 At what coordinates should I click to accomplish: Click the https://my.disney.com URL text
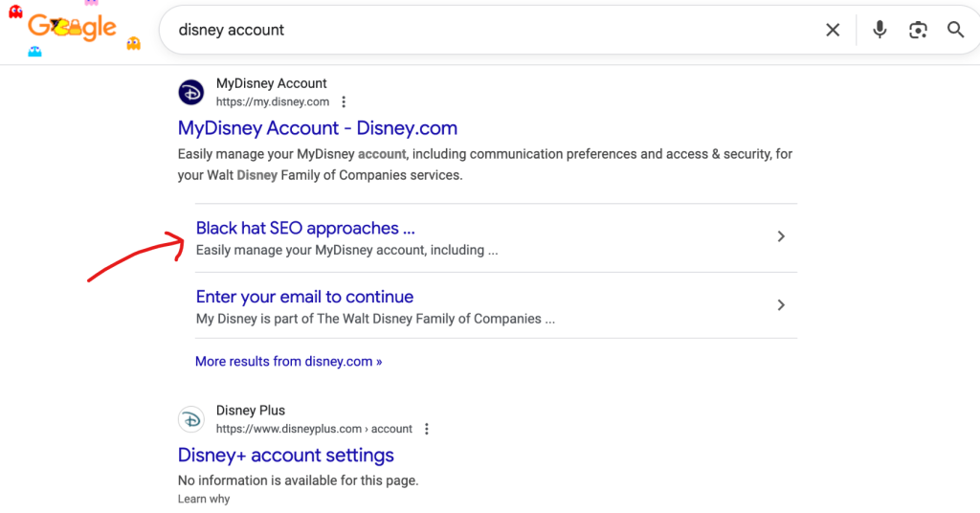(273, 101)
